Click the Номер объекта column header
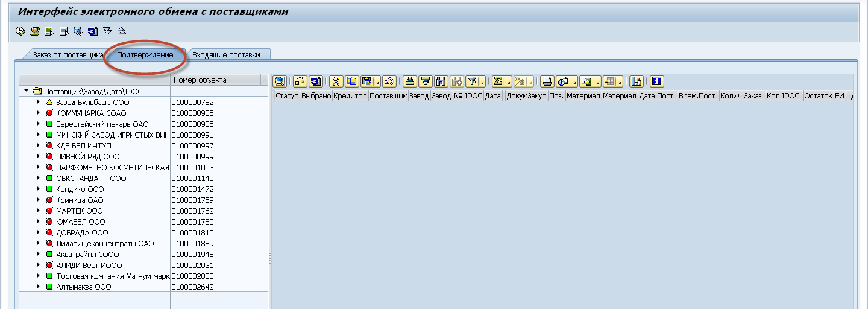Image resolution: width=868 pixels, height=309 pixels. pyautogui.click(x=216, y=80)
